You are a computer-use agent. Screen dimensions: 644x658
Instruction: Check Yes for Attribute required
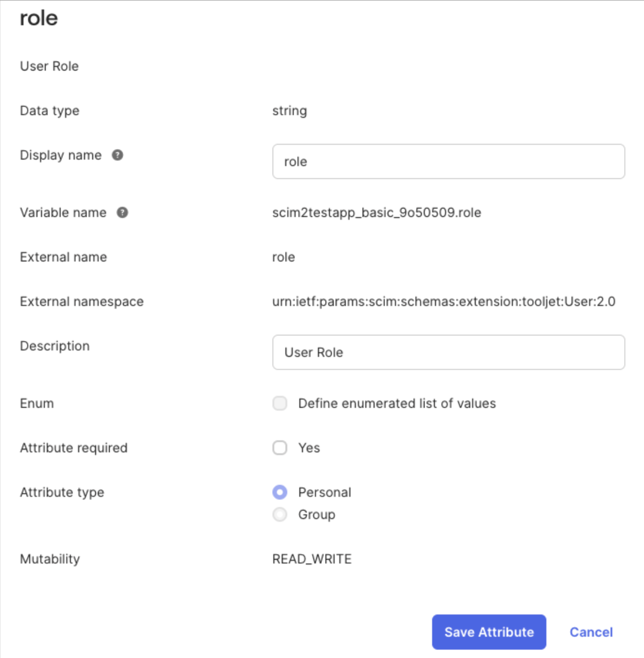point(279,448)
